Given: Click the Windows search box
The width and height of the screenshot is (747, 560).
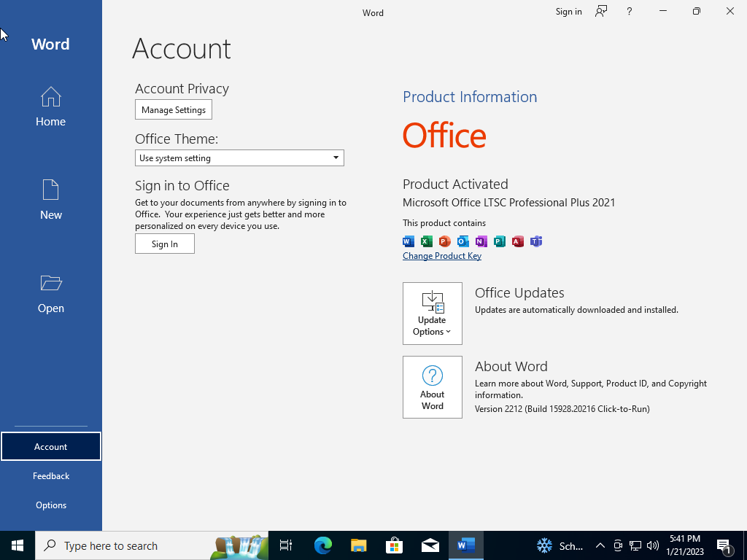Looking at the screenshot, I should 124,545.
